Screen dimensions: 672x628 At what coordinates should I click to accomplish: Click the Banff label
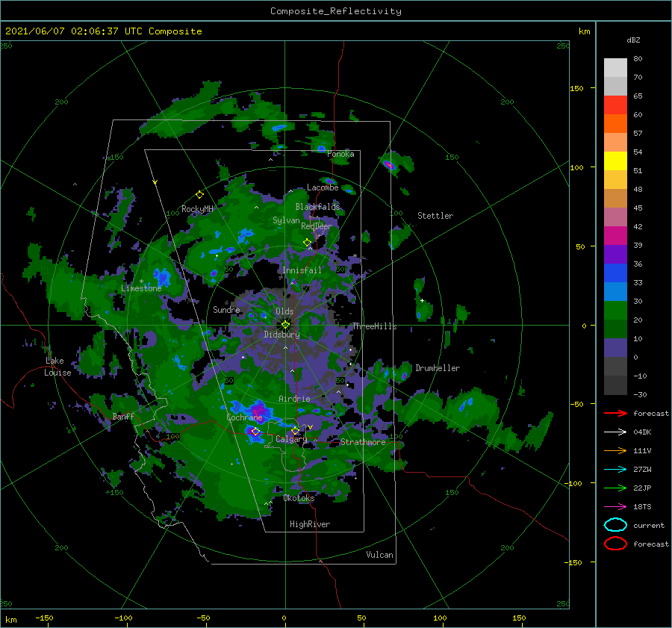pos(123,416)
